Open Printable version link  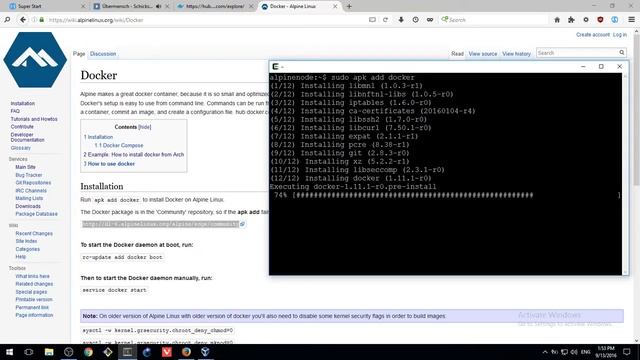34,300
